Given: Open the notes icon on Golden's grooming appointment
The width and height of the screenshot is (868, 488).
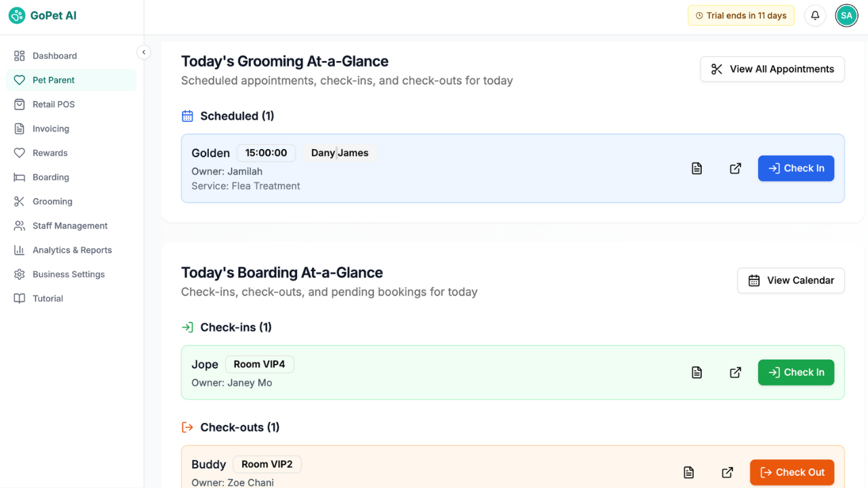Looking at the screenshot, I should (696, 168).
